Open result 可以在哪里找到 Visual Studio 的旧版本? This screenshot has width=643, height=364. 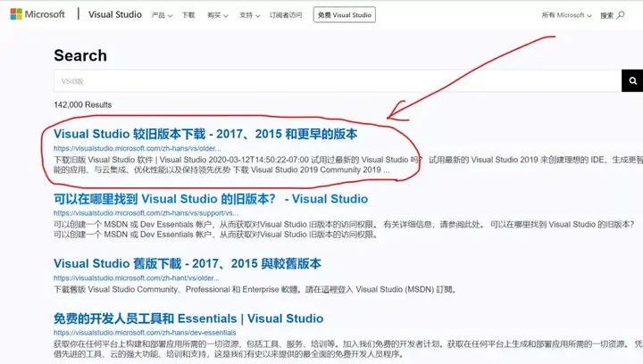click(x=211, y=199)
